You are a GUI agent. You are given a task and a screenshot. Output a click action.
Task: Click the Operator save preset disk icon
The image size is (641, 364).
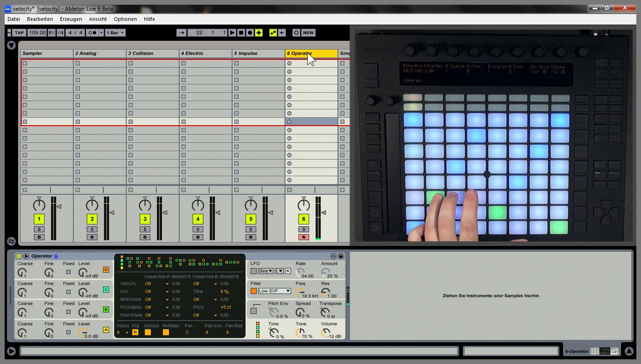coord(341,256)
